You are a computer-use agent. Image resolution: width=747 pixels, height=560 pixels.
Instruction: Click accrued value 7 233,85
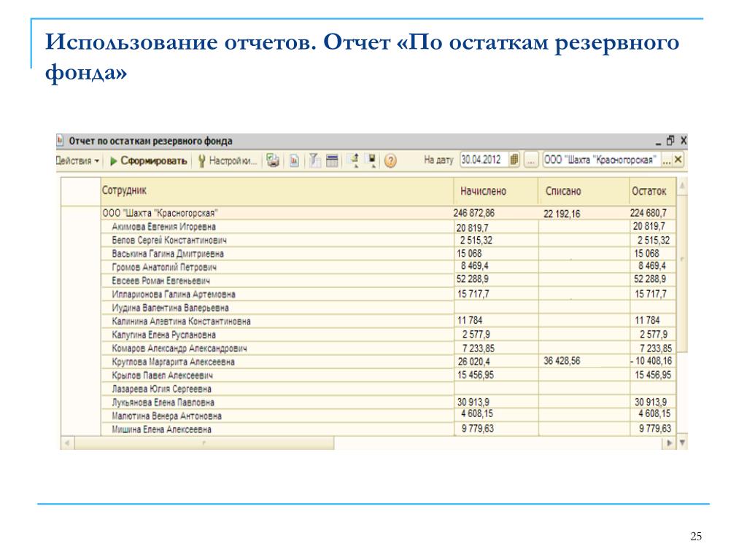click(x=479, y=349)
